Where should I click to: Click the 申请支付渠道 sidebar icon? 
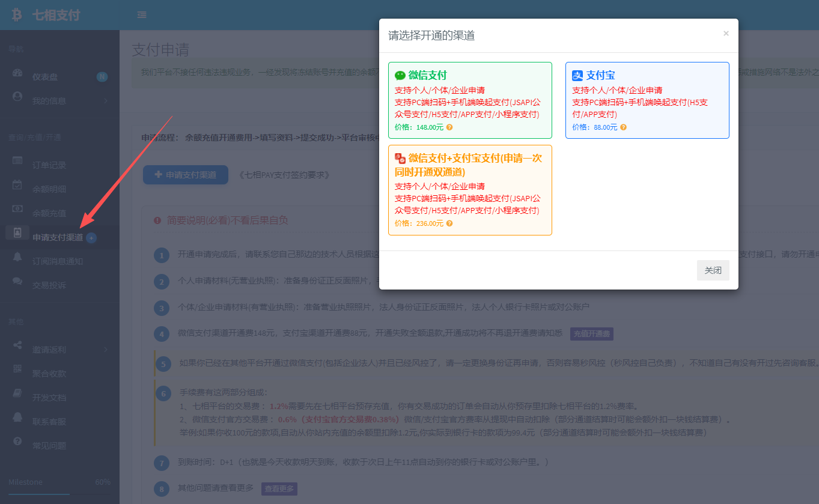coord(17,232)
